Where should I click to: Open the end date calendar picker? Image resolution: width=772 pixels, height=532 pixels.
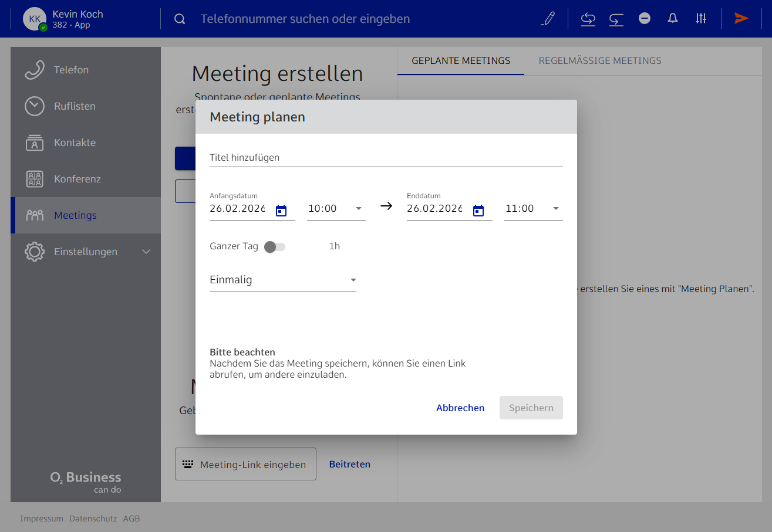(478, 211)
